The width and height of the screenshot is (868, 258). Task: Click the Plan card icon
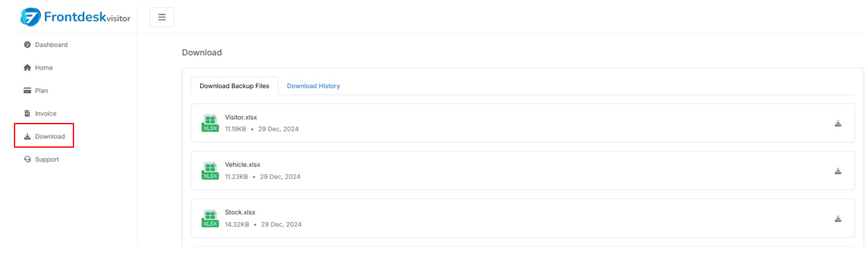27,91
